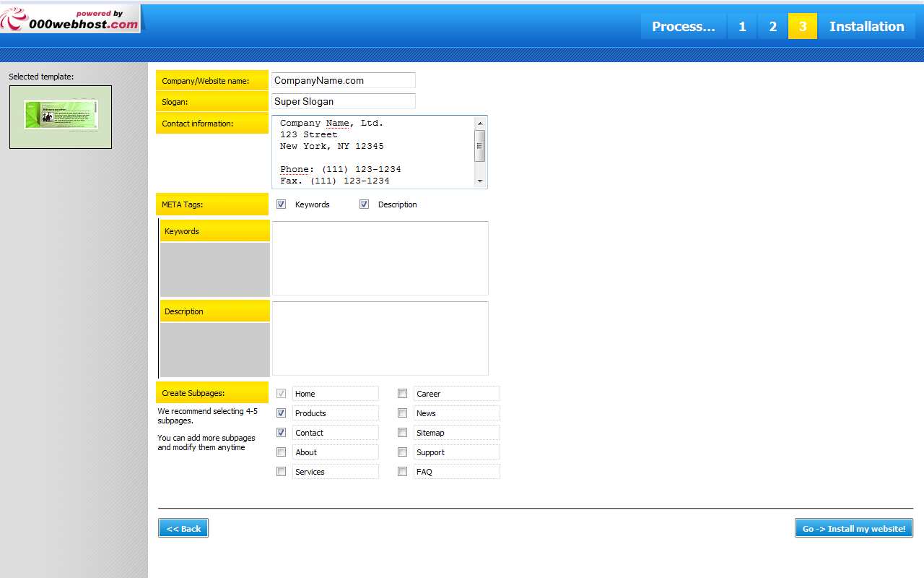Click the 000webhost.com logo

(70, 19)
